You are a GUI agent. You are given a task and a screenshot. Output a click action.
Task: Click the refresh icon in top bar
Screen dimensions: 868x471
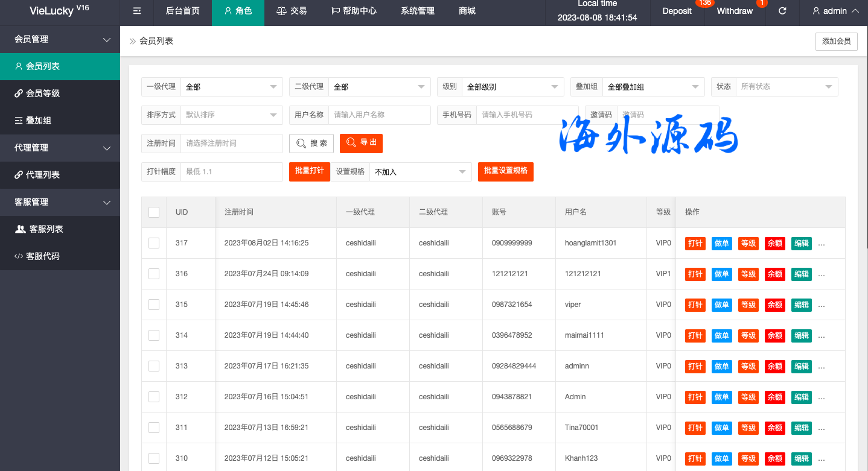coord(782,11)
